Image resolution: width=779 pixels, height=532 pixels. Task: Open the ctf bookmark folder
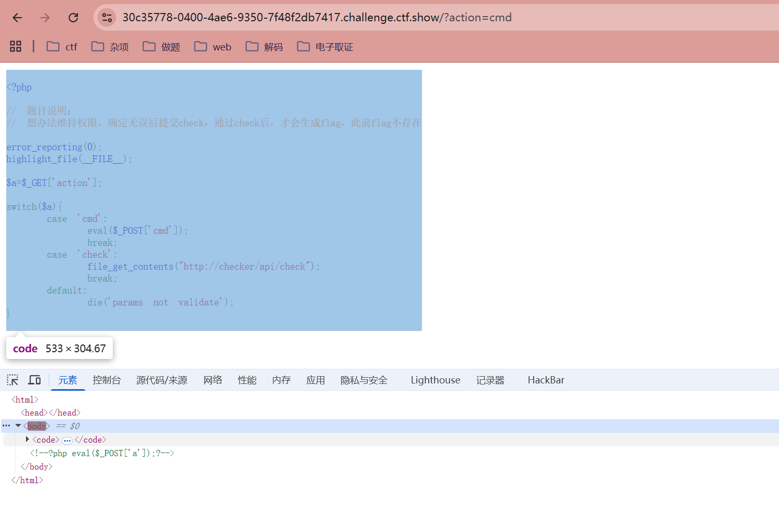pos(62,47)
